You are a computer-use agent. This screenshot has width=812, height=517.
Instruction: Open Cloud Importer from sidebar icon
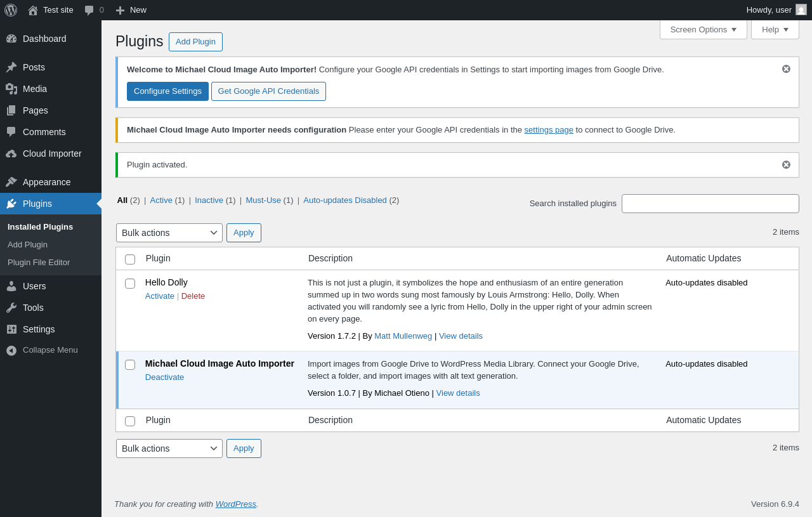pos(11,154)
